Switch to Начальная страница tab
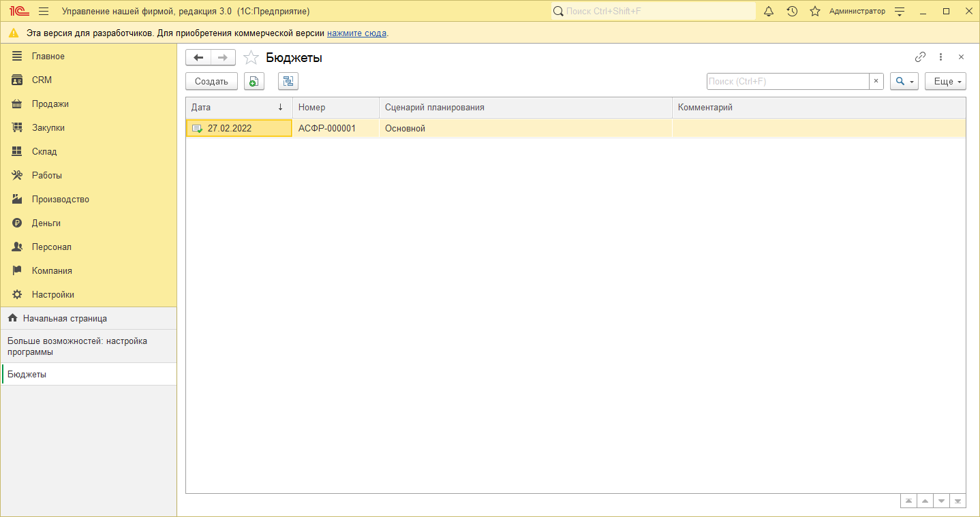The width and height of the screenshot is (980, 517). 65,318
